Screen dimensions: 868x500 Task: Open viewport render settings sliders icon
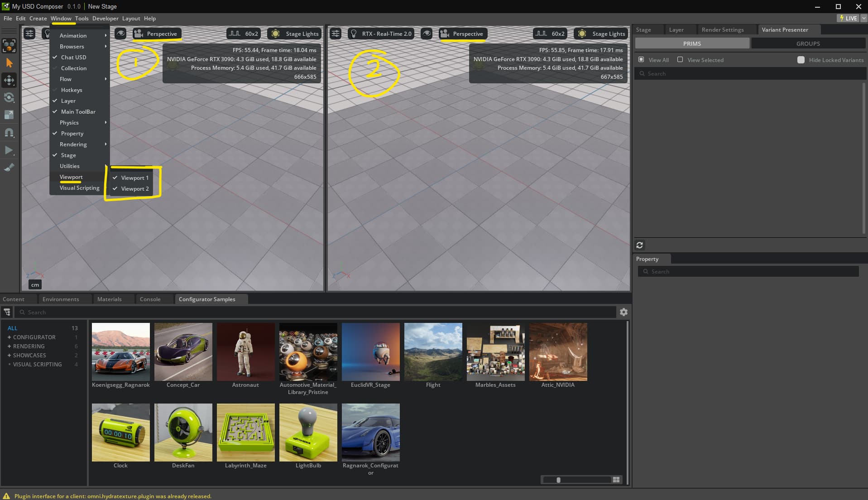29,33
